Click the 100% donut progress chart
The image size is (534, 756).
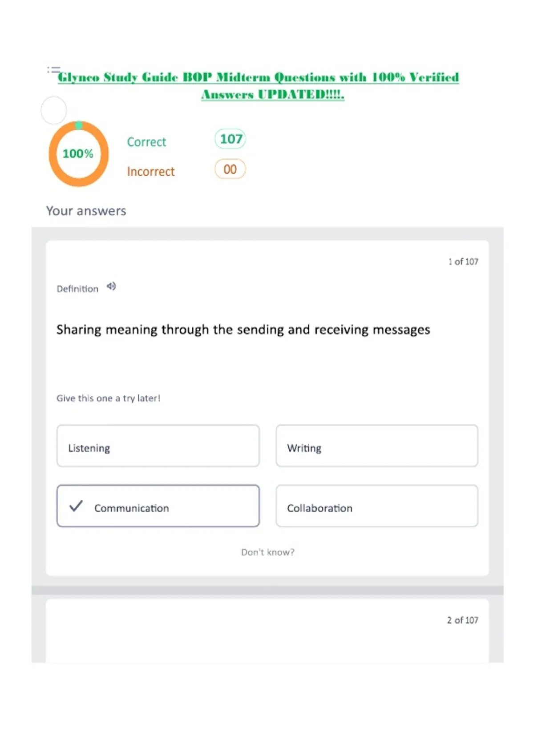pyautogui.click(x=79, y=154)
